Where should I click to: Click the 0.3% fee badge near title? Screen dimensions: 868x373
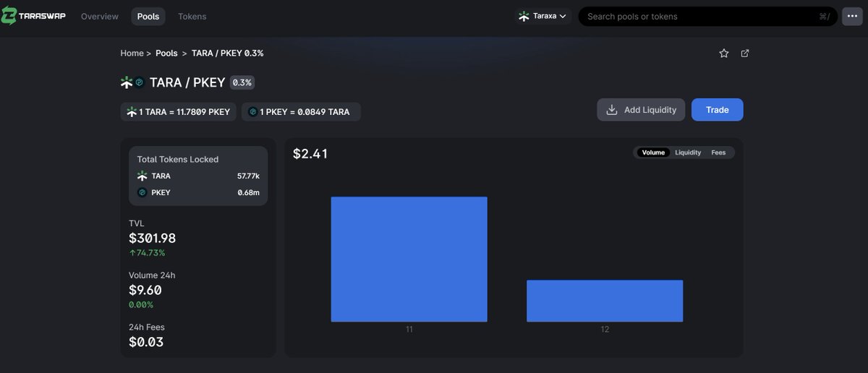[x=242, y=82]
